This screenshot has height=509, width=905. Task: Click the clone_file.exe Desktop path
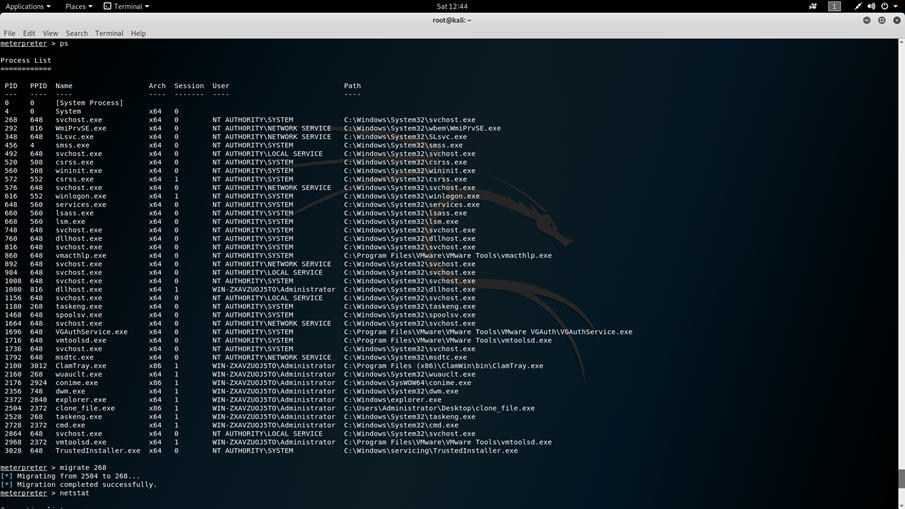click(x=439, y=408)
